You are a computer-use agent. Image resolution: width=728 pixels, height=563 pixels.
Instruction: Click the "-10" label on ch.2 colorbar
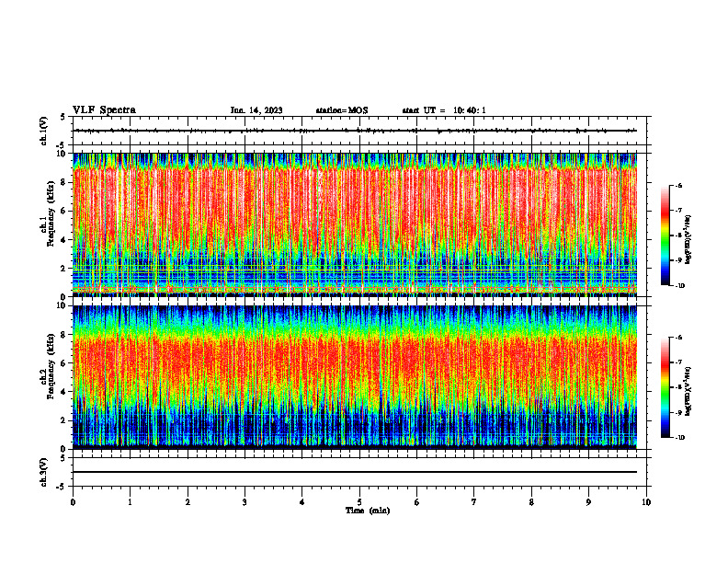pos(679,438)
